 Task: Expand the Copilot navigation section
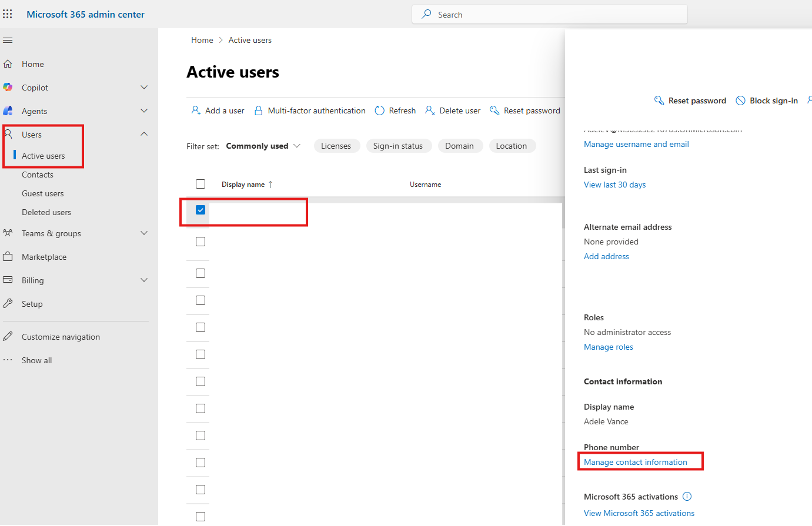point(144,88)
